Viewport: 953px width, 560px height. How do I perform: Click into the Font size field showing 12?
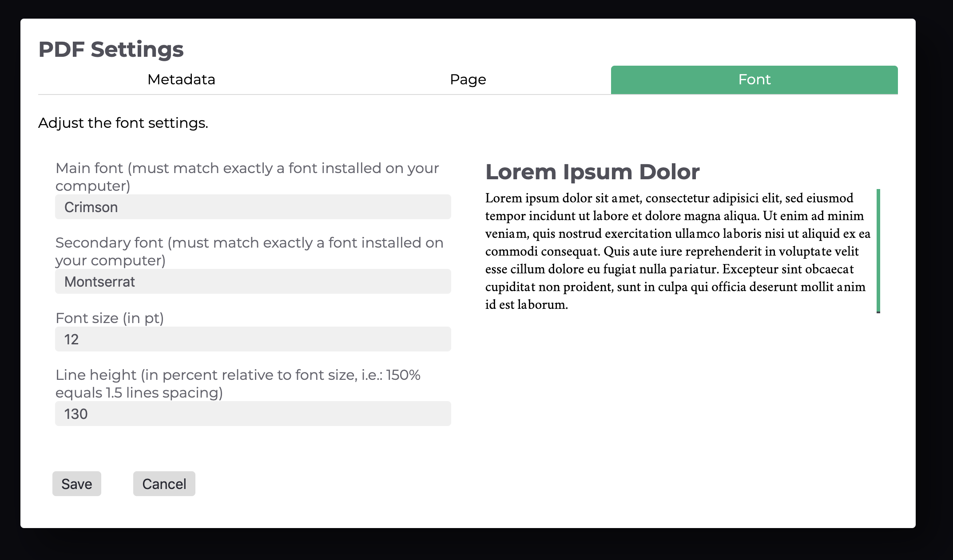click(253, 339)
